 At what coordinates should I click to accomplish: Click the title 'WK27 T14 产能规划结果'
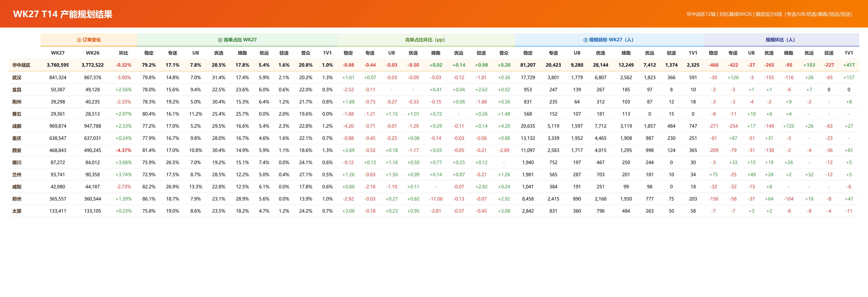[x=63, y=14]
